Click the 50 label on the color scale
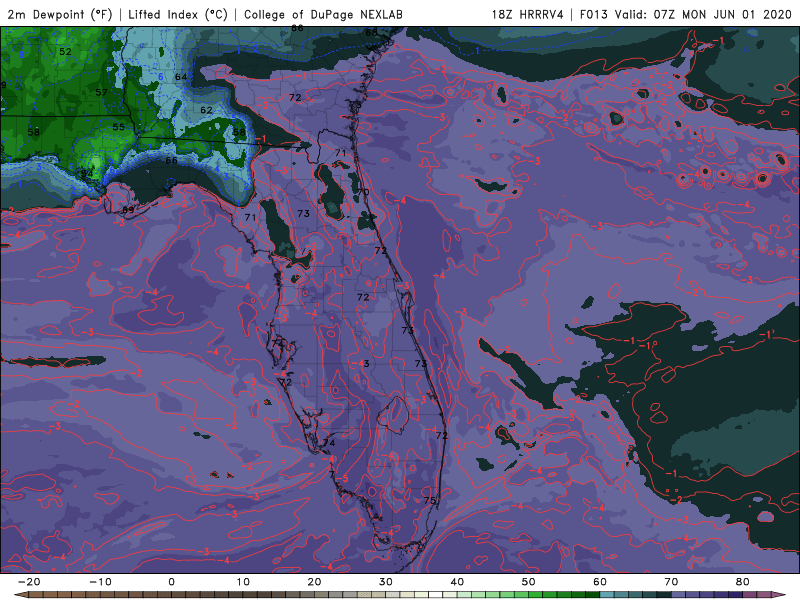The height and width of the screenshot is (600, 800). [x=529, y=582]
